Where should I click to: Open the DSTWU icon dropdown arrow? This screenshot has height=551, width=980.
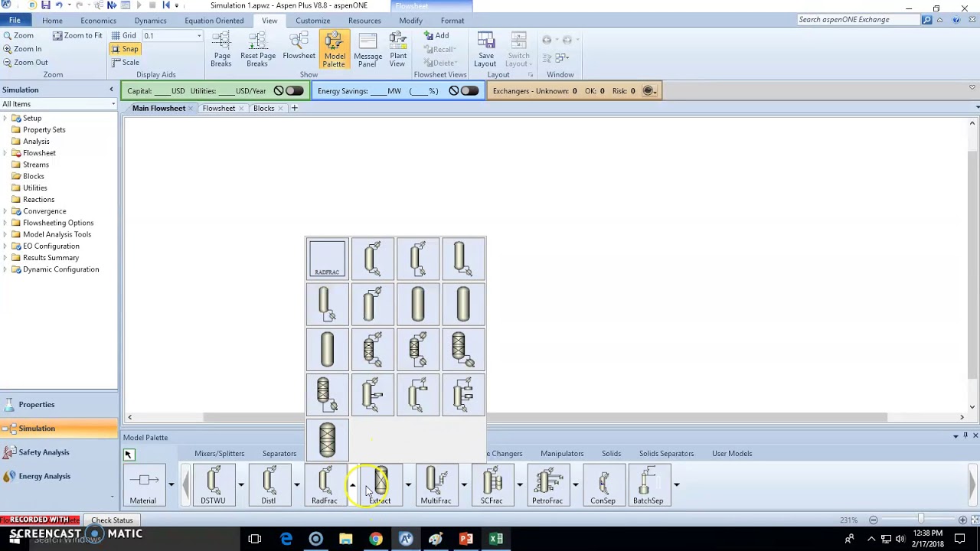[240, 485]
